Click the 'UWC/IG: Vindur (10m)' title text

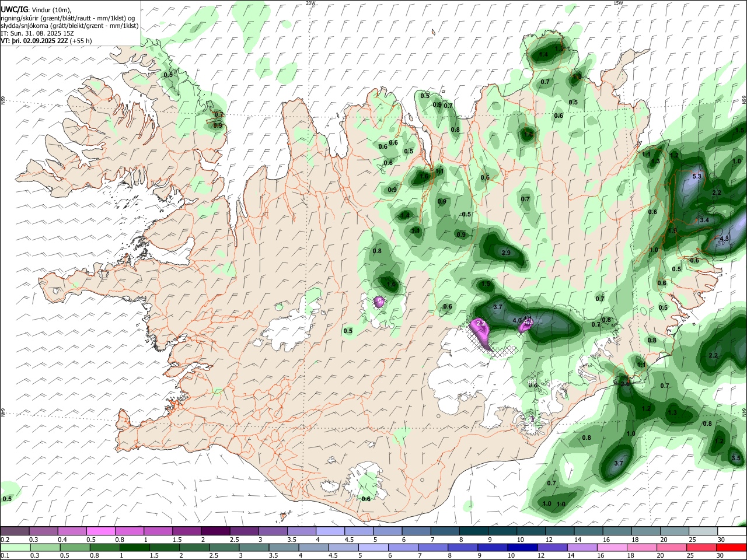coord(36,9)
